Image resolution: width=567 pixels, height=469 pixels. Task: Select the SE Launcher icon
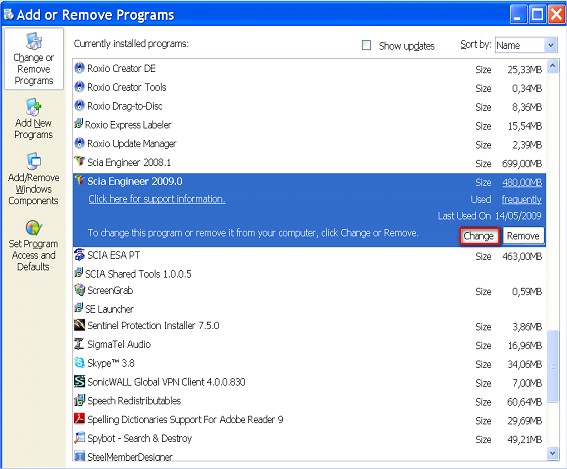78,308
